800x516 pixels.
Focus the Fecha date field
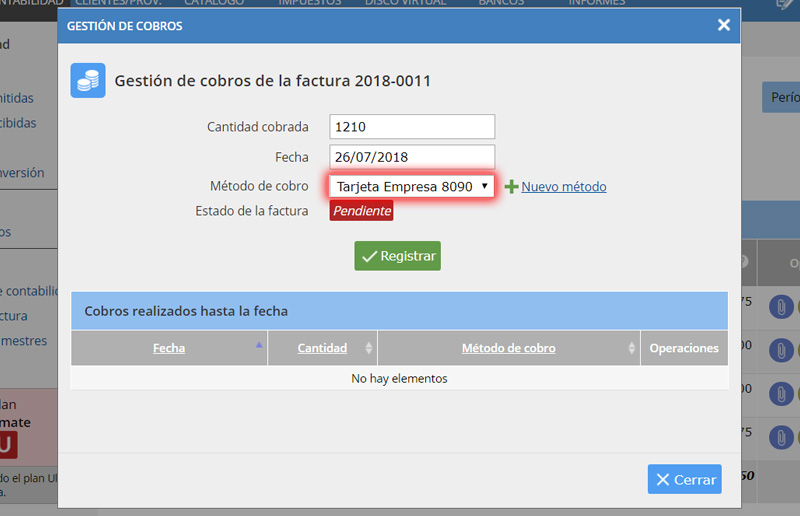tap(412, 157)
